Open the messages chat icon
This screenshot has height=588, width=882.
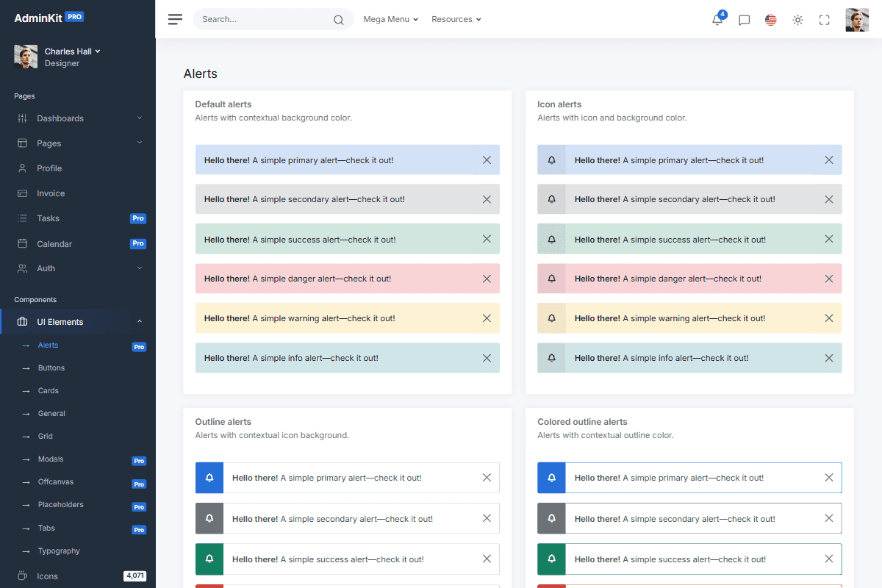(744, 20)
